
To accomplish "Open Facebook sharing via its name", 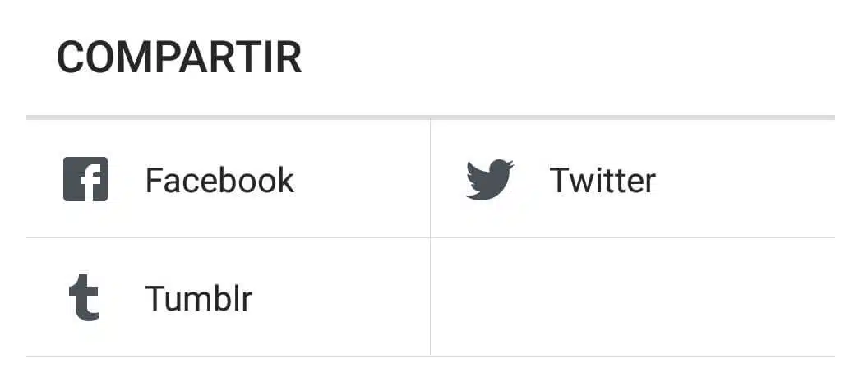I will (x=219, y=180).
